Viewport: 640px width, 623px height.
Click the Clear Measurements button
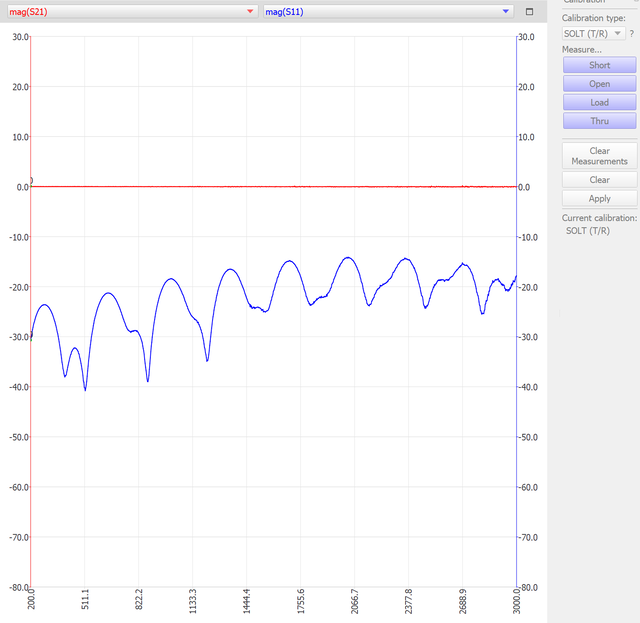(599, 156)
